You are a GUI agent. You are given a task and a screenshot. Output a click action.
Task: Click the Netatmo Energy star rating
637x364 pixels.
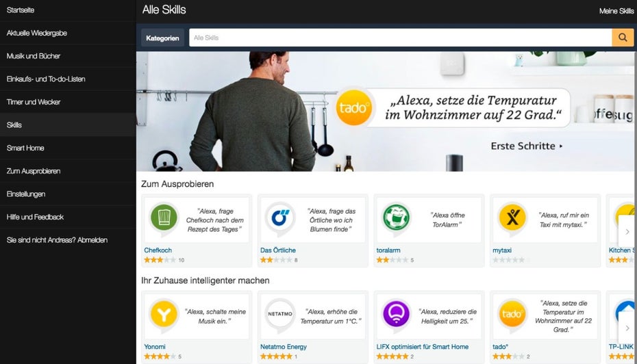[276, 356]
